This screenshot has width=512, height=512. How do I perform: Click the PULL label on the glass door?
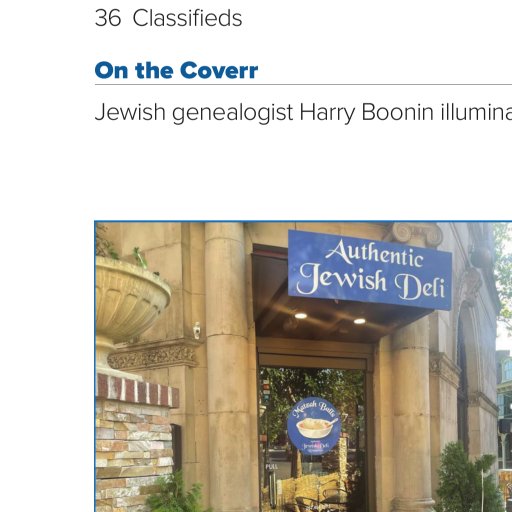(x=272, y=467)
